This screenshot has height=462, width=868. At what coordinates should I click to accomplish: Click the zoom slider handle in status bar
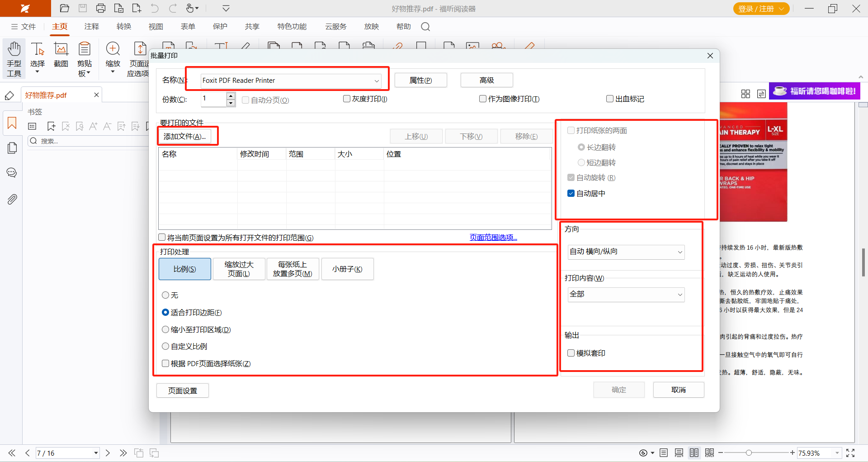point(749,452)
